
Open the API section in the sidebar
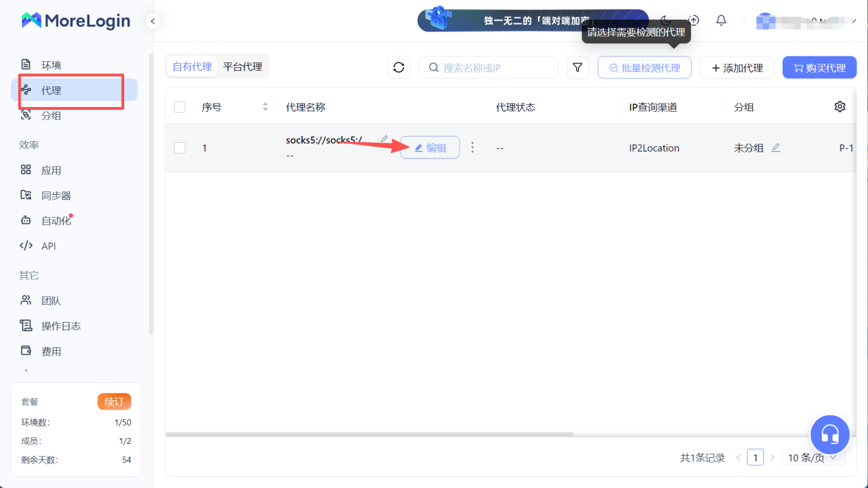[x=48, y=245]
